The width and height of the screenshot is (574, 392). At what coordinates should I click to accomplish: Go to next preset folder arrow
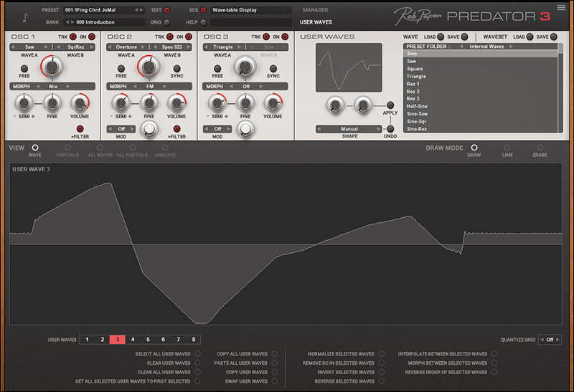(511, 47)
